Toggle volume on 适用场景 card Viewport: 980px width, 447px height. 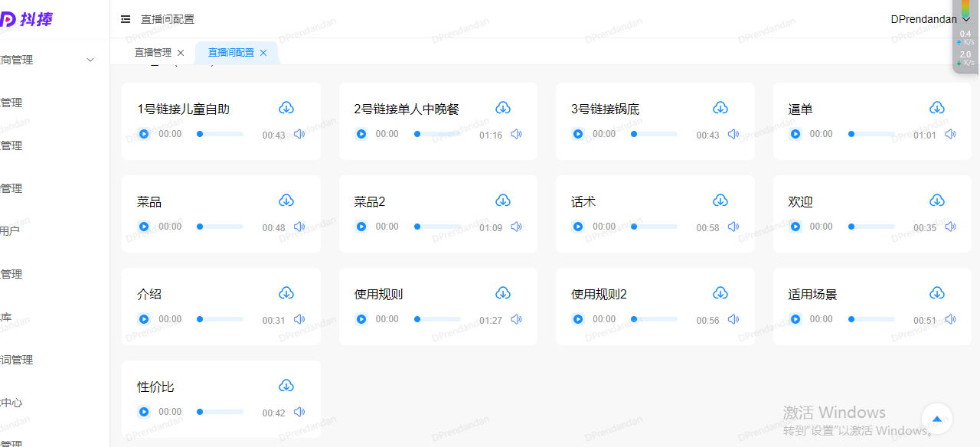point(950,319)
